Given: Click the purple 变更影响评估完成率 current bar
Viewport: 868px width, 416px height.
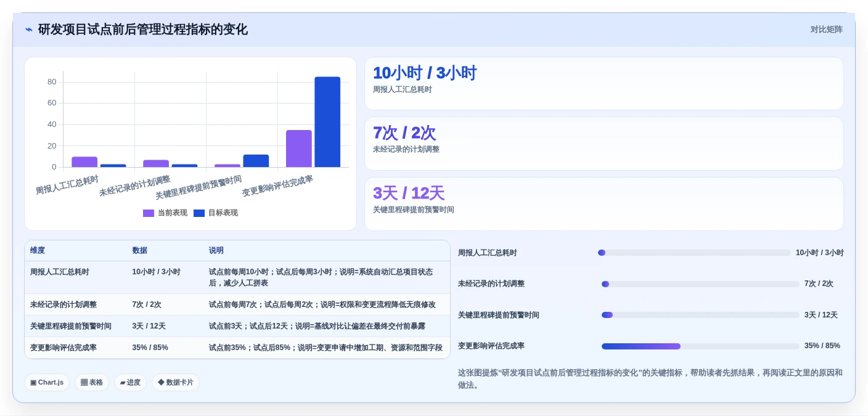Looking at the screenshot, I should point(299,149).
